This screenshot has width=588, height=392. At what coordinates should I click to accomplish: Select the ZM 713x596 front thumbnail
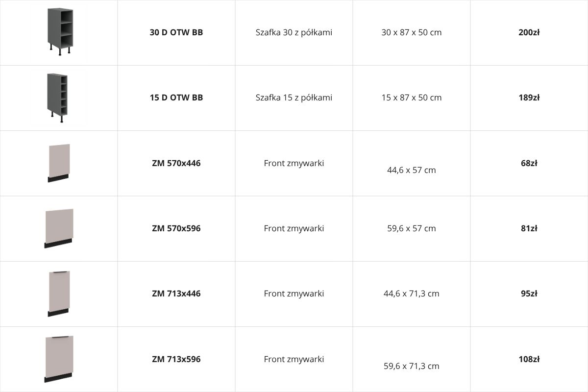click(59, 359)
